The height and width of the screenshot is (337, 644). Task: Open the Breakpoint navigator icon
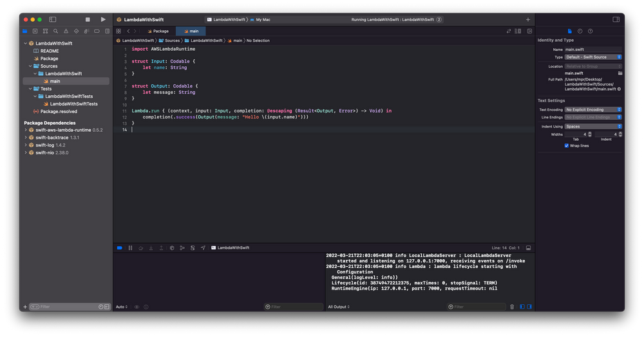pyautogui.click(x=97, y=31)
